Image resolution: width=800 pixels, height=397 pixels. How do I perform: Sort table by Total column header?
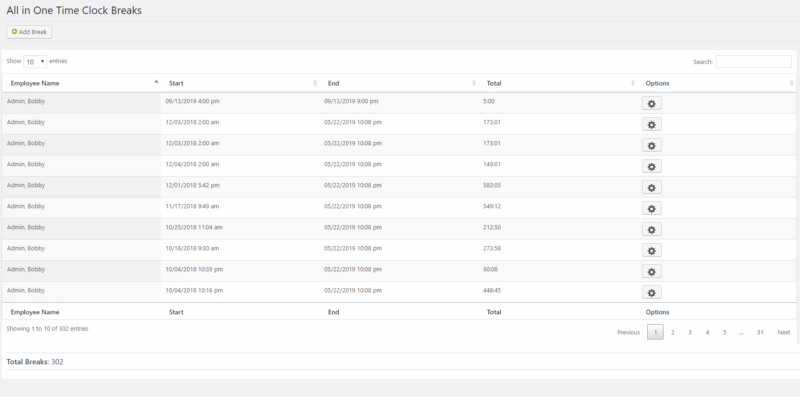pos(558,83)
